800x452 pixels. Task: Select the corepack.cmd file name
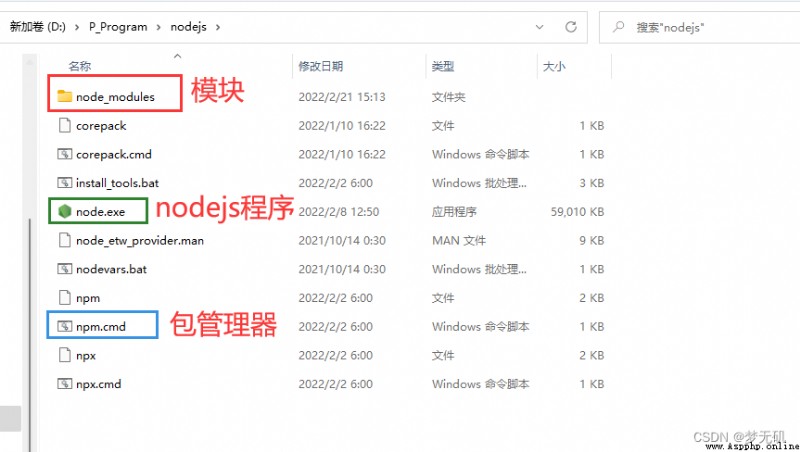click(114, 154)
